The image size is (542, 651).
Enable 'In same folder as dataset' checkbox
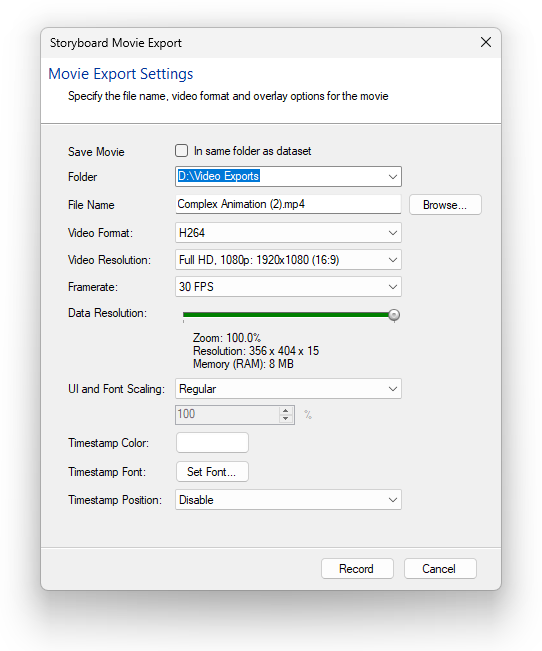pyautogui.click(x=181, y=151)
